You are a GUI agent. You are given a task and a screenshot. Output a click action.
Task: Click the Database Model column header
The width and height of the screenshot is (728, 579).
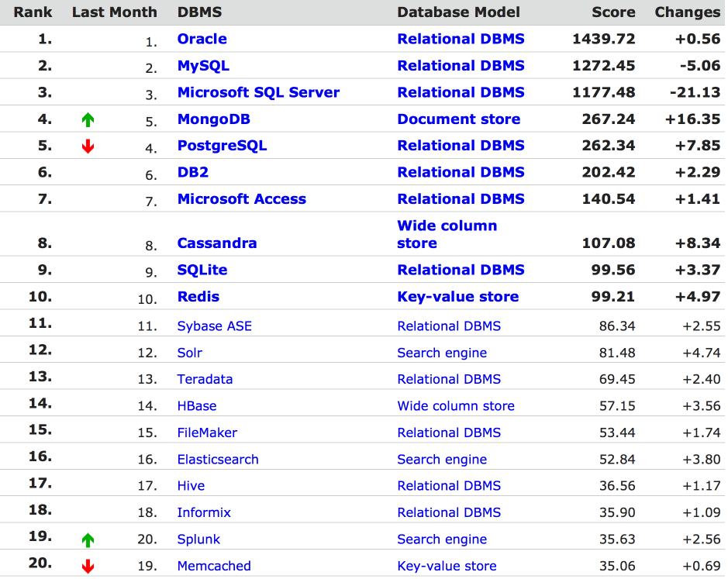458,12
